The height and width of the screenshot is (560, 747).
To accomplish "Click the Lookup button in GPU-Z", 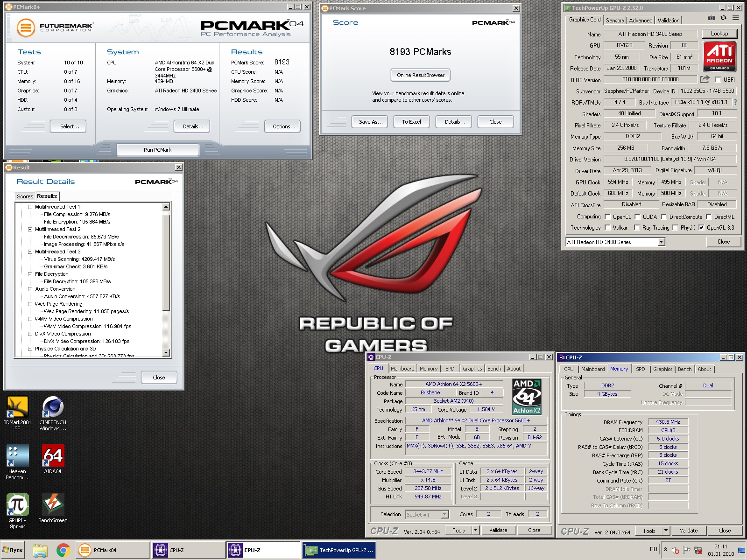I will pyautogui.click(x=719, y=34).
